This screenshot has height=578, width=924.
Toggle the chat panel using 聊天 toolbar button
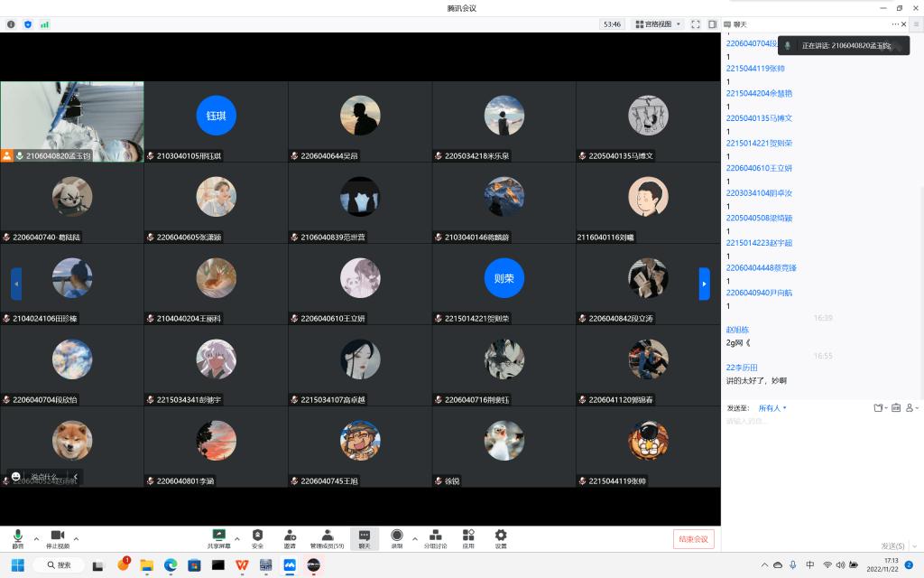point(364,538)
